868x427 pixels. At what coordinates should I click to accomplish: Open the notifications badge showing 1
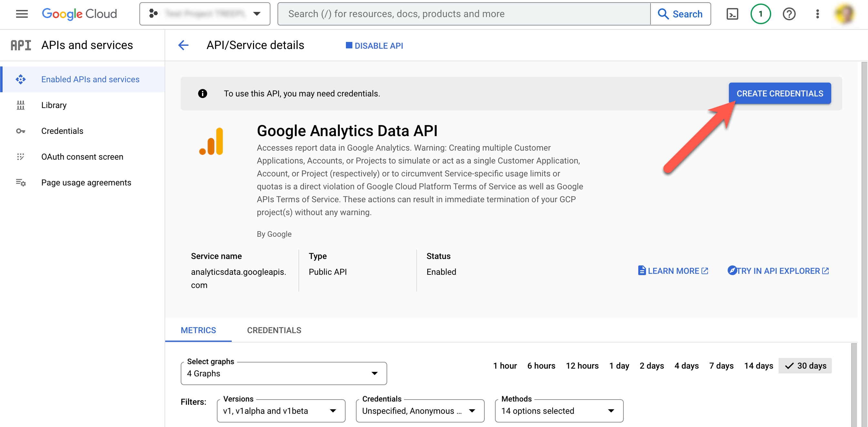tap(761, 14)
